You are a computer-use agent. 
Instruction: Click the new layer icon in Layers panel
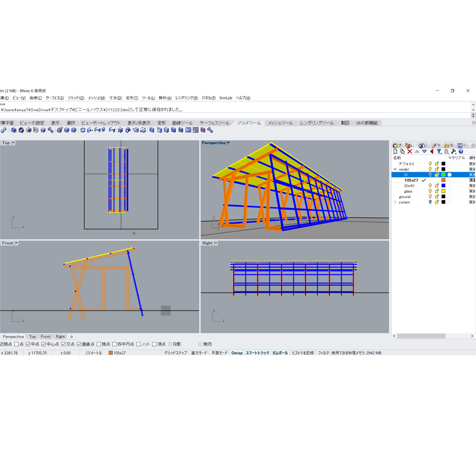(x=395, y=152)
